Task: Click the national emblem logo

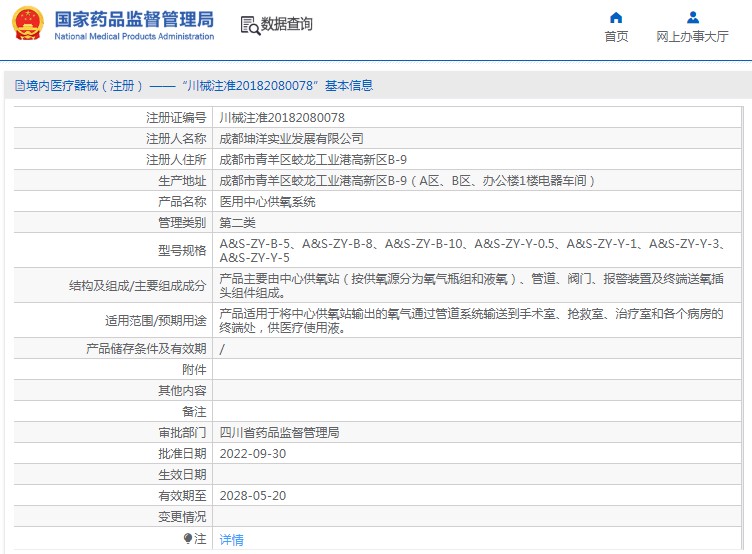Action: point(27,24)
